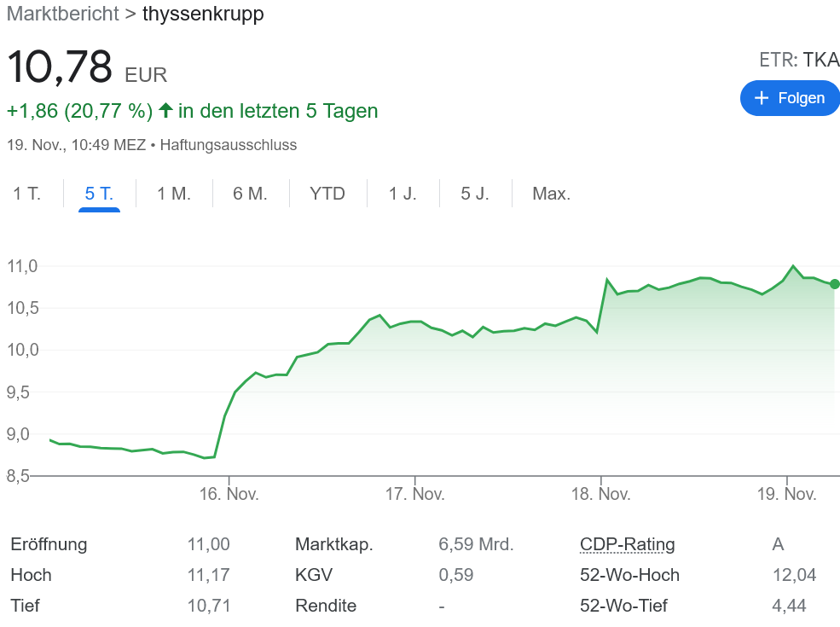Click the ETR: TKA ticker symbol
This screenshot has width=840, height=627.
[x=799, y=60]
